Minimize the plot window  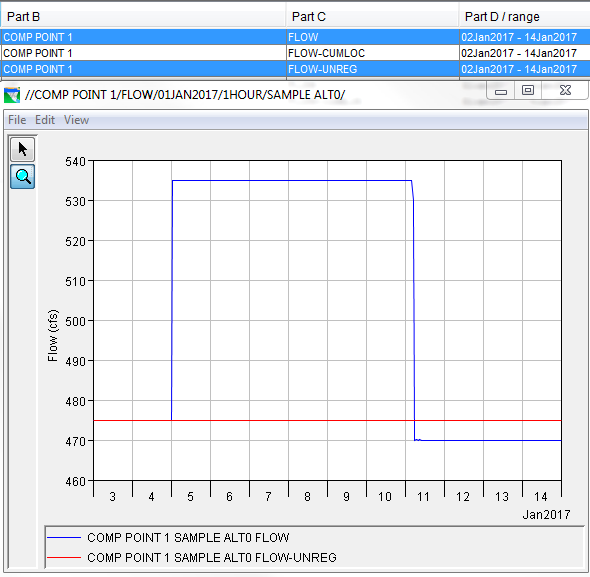point(500,91)
